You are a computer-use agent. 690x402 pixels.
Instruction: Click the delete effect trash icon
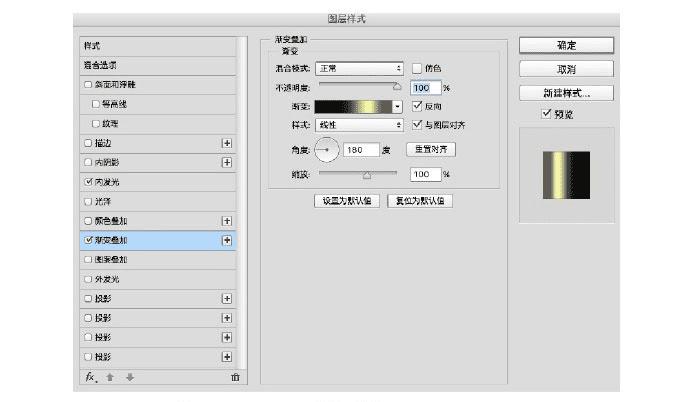click(x=235, y=377)
